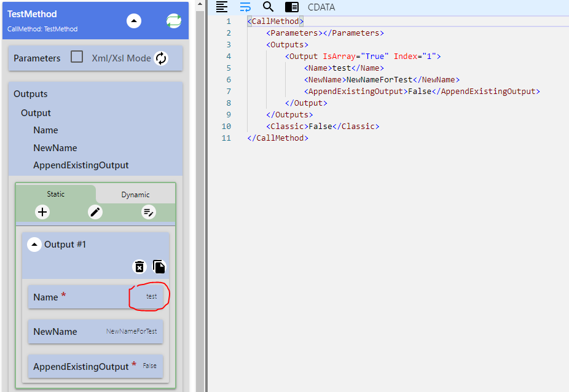The image size is (569, 392).
Task: Click the CallMethod: TestMethod subtitle
Action: click(42, 29)
